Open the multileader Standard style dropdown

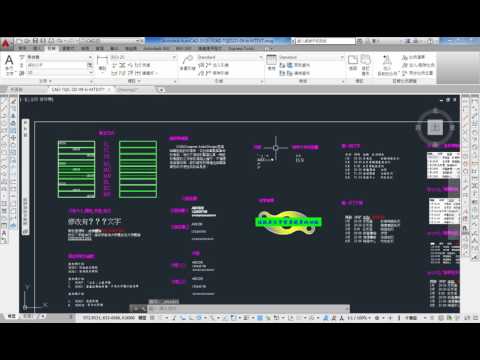230,57
